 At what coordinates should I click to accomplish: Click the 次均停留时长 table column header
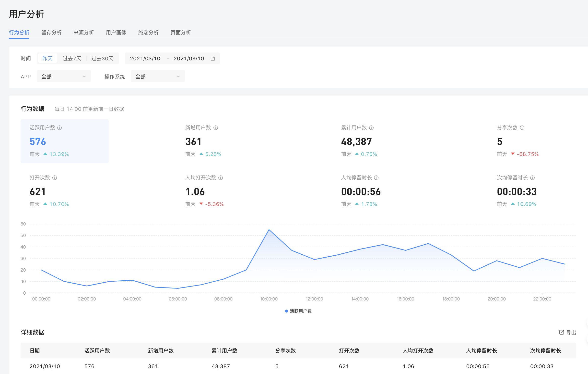(545, 351)
